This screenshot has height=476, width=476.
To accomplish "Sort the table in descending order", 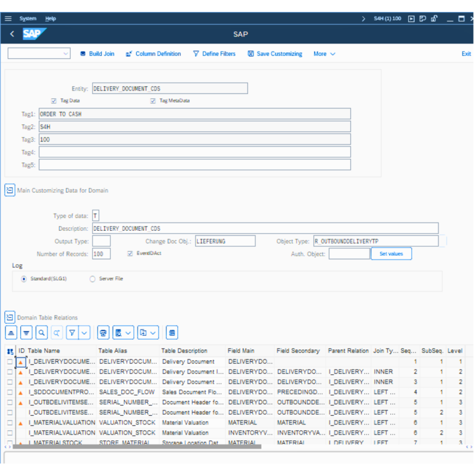I will click(x=26, y=333).
